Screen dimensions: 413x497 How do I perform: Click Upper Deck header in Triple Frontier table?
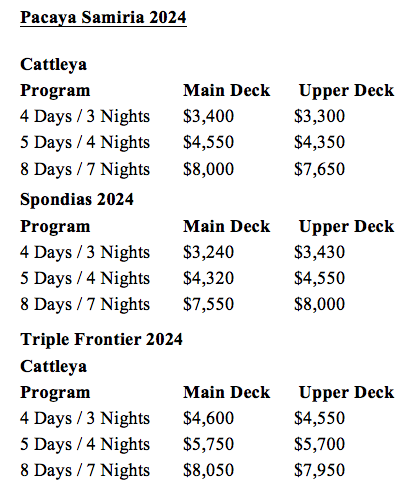346,393
